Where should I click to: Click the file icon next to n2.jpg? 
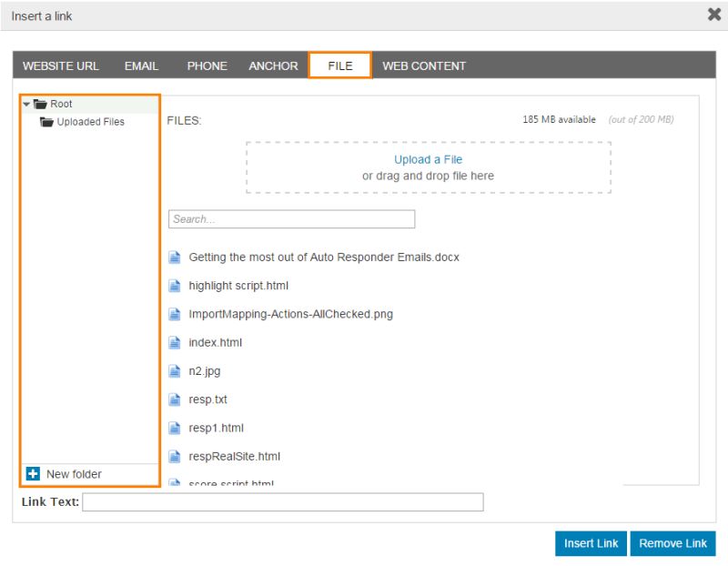175,370
